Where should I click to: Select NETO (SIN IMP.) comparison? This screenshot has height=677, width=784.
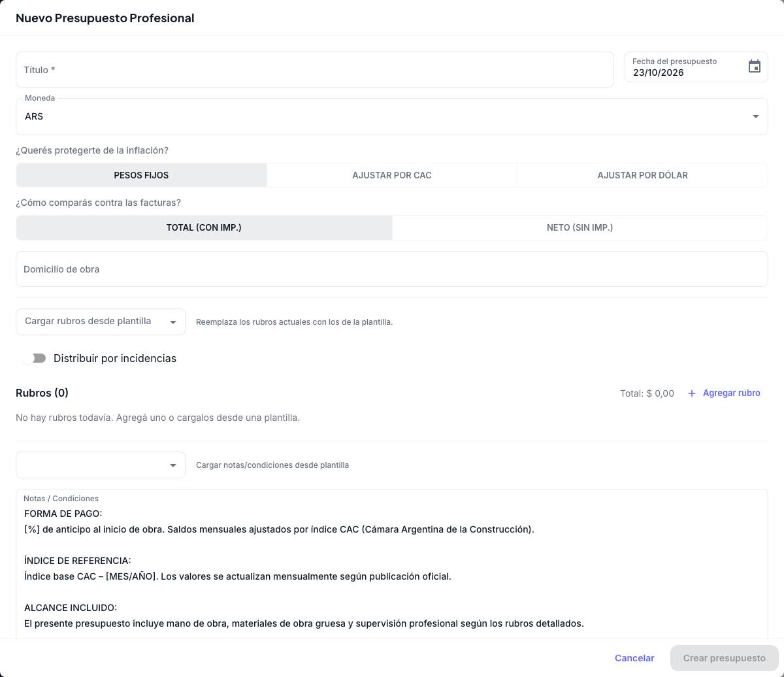[580, 227]
